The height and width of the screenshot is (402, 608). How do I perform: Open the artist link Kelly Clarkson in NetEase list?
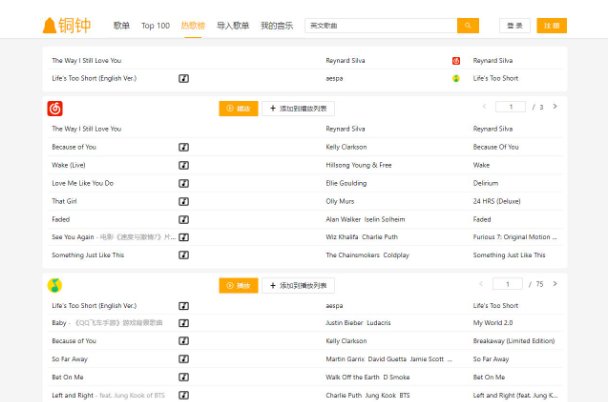tap(346, 147)
